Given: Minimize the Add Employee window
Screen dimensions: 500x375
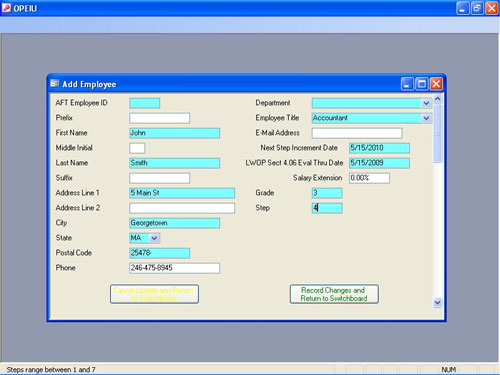Looking at the screenshot, I should tap(407, 84).
